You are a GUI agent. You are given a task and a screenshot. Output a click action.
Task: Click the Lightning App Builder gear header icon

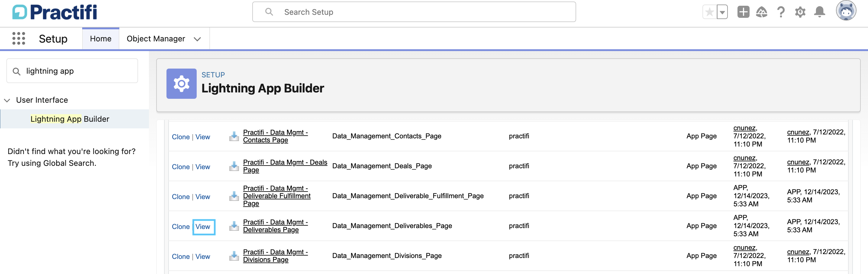tap(181, 84)
